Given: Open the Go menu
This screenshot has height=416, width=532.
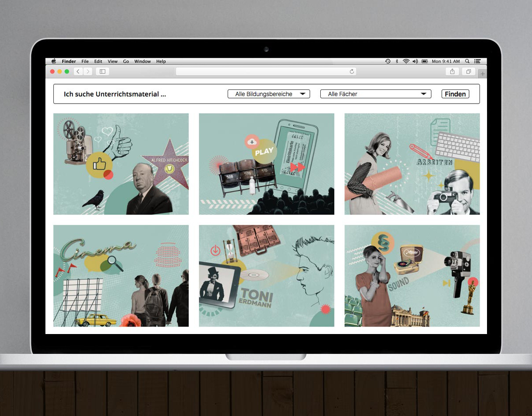Looking at the screenshot, I should click(x=126, y=62).
